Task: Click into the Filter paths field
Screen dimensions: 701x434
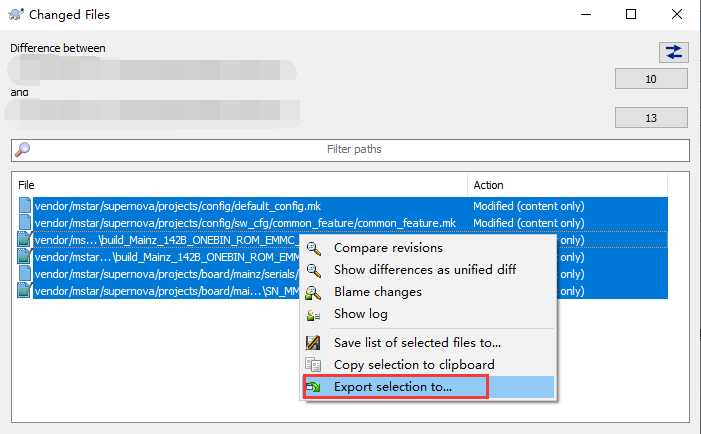Action: coord(354,150)
